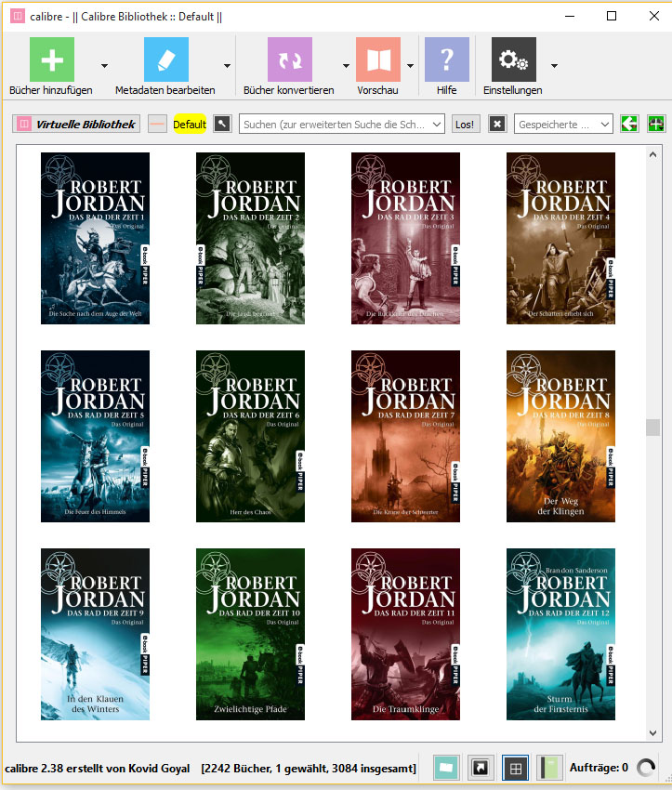Select Das Rad der Zeit 6 cover

pyautogui.click(x=250, y=436)
